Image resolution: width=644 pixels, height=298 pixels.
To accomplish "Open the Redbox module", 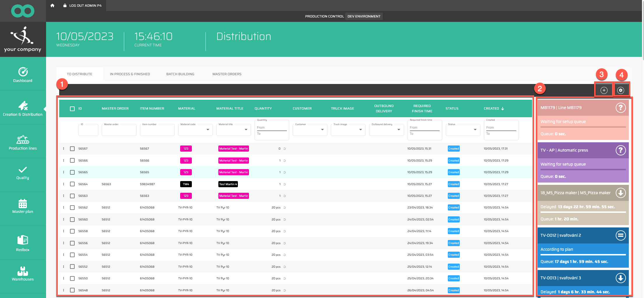I will [x=23, y=243].
